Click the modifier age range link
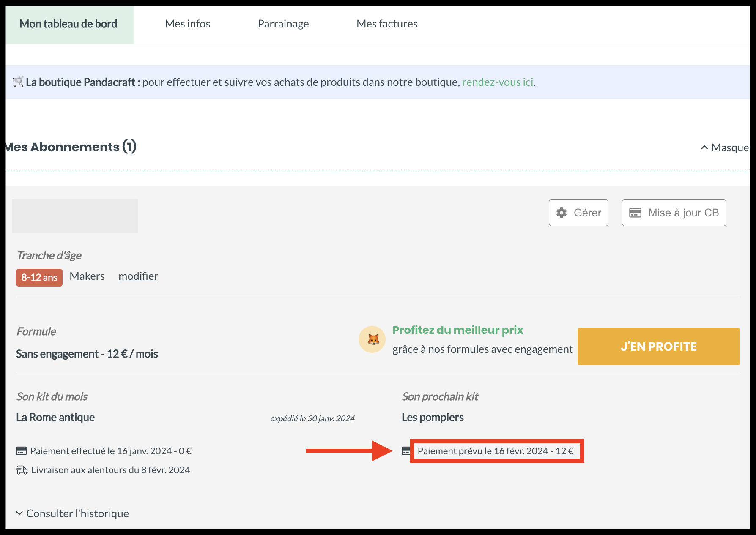 coord(138,276)
